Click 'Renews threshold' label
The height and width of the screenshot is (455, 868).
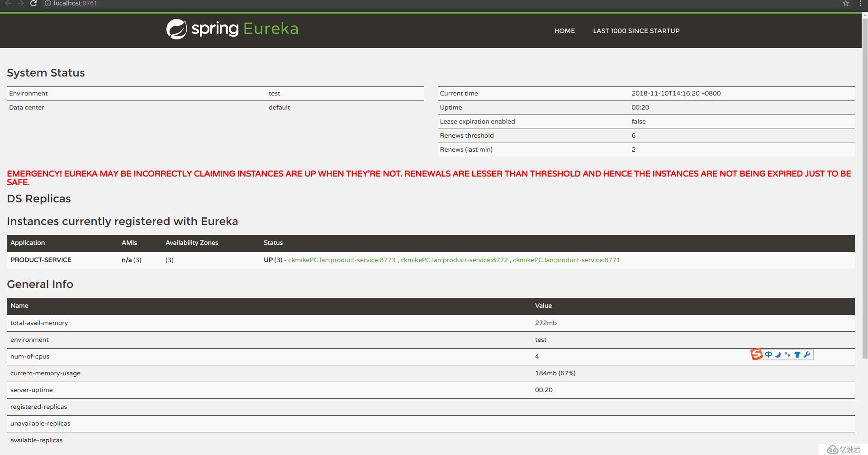pyautogui.click(x=467, y=135)
